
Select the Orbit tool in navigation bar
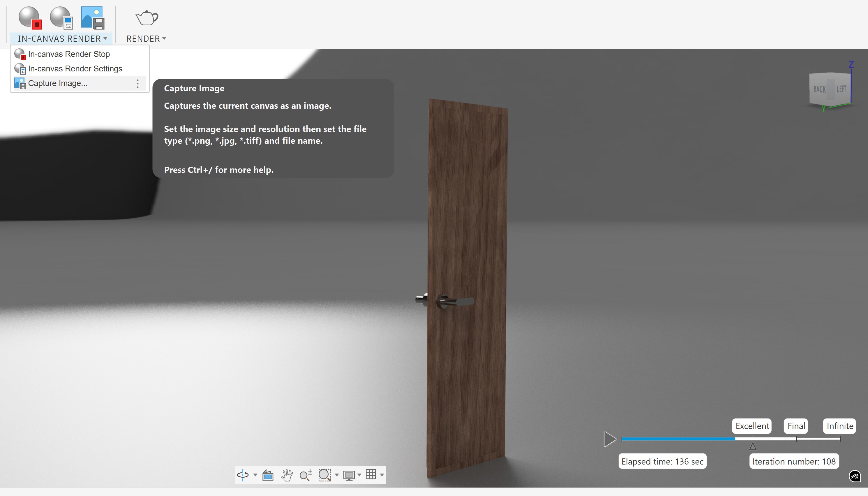coord(243,474)
